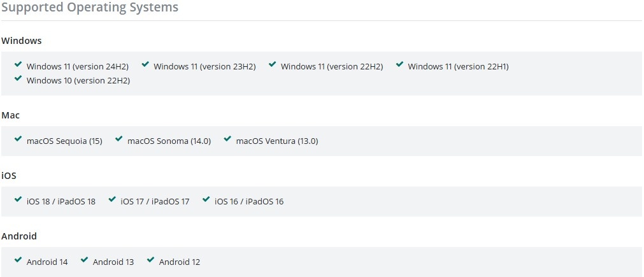Screen dimensions: 644x277
Task: Click checkmark next to Windows 11 version 23H2
Action: point(145,64)
